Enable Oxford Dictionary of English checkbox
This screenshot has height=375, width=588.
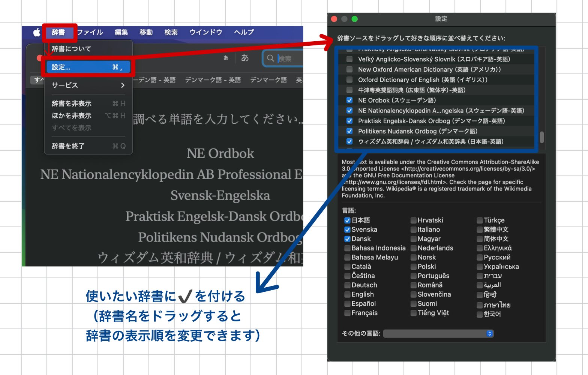click(349, 80)
